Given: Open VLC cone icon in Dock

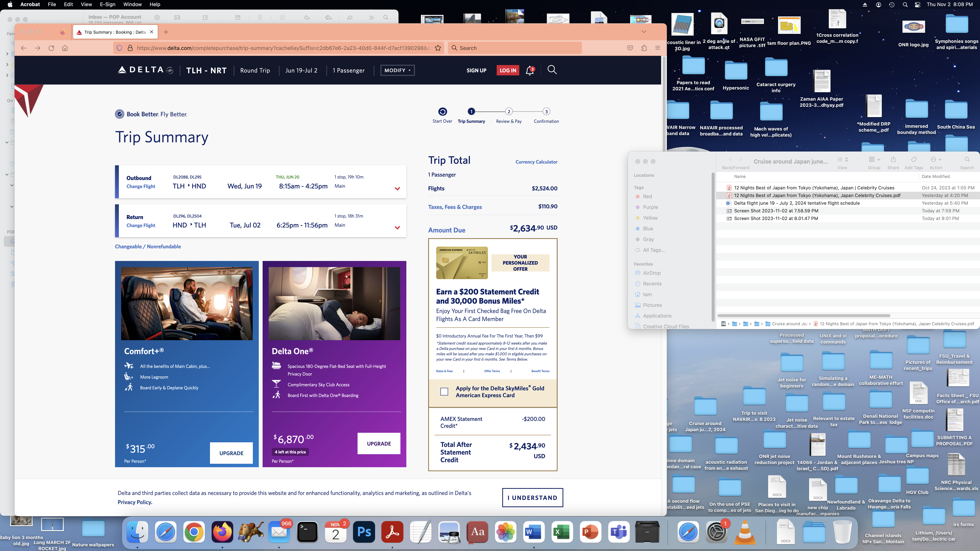Looking at the screenshot, I should click(x=745, y=532).
